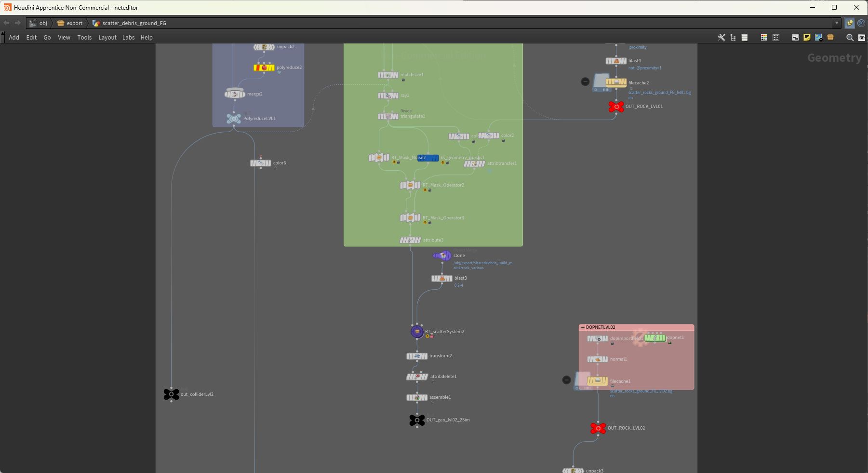Select the OUT_ROCK_LVL01 null node
Viewport: 868px width, 473px height.
tap(616, 107)
